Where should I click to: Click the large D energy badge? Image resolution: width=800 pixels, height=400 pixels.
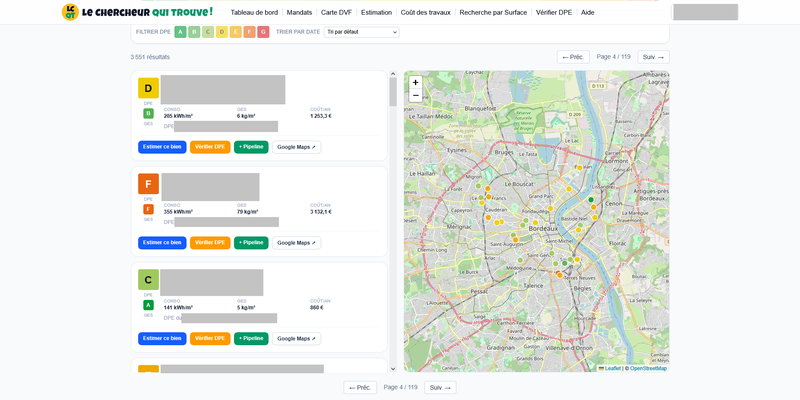[148, 88]
